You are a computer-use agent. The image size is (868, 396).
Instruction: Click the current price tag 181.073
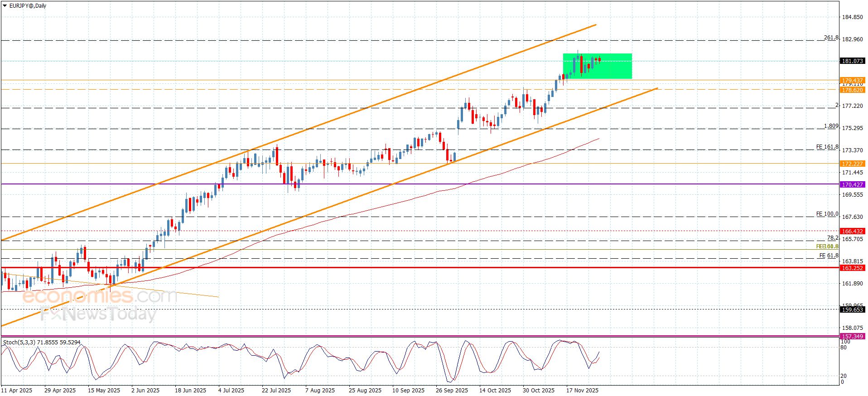852,61
